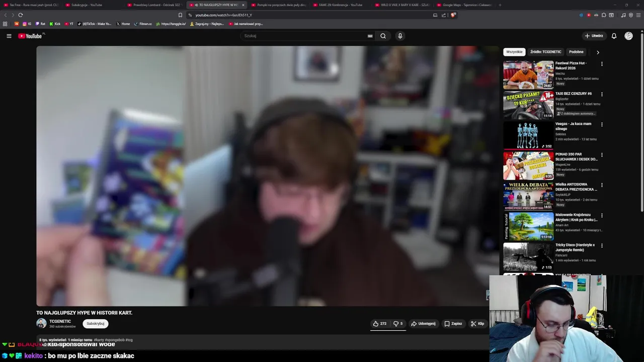Open the TikTok - Make Yo... bookmark
This screenshot has width=644, height=362.
tap(95, 24)
